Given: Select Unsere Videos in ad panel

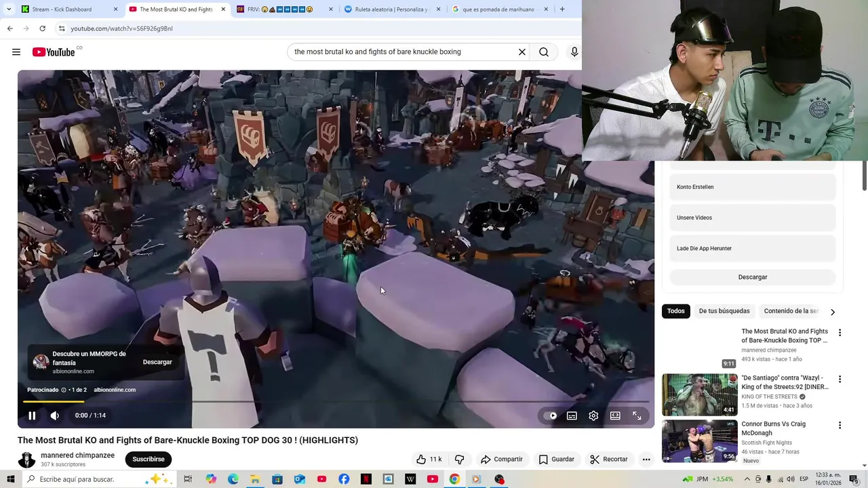Looking at the screenshot, I should (753, 218).
